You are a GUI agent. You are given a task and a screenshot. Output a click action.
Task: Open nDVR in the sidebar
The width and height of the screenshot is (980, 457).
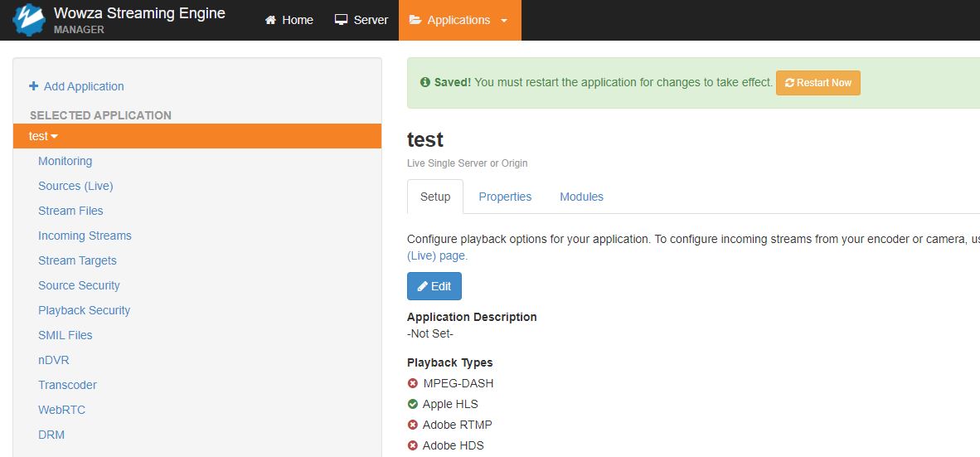pos(54,360)
